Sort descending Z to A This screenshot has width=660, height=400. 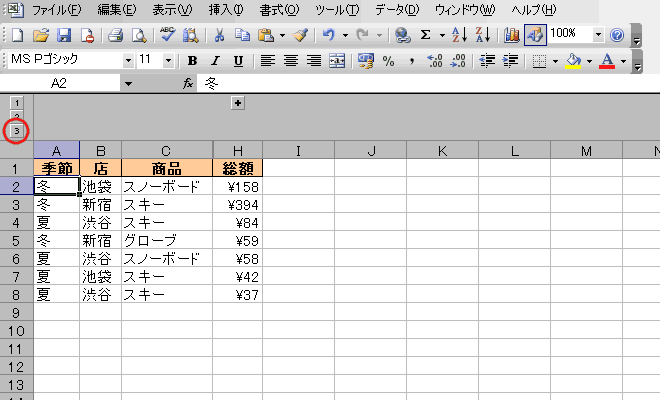(x=483, y=35)
